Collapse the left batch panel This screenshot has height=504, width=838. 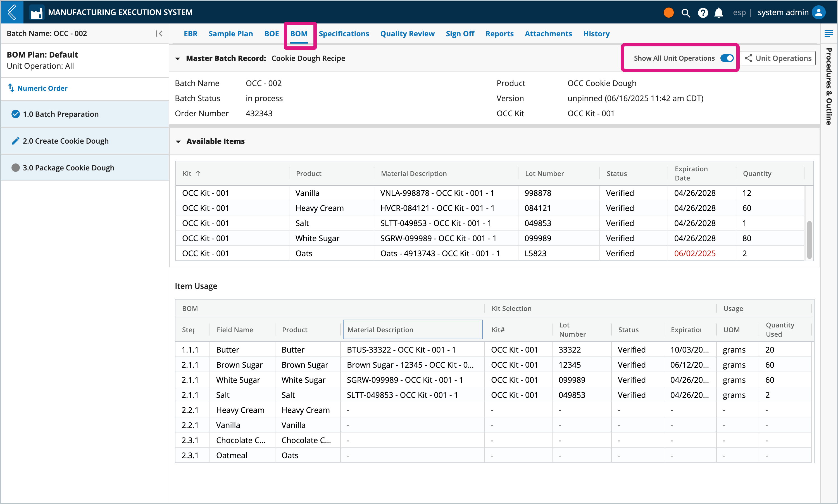coord(159,33)
